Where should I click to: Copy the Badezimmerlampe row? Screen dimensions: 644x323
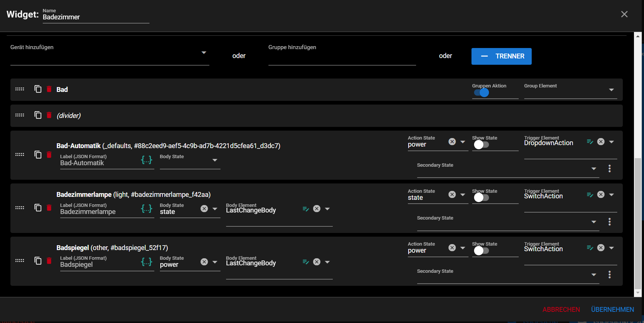click(38, 208)
